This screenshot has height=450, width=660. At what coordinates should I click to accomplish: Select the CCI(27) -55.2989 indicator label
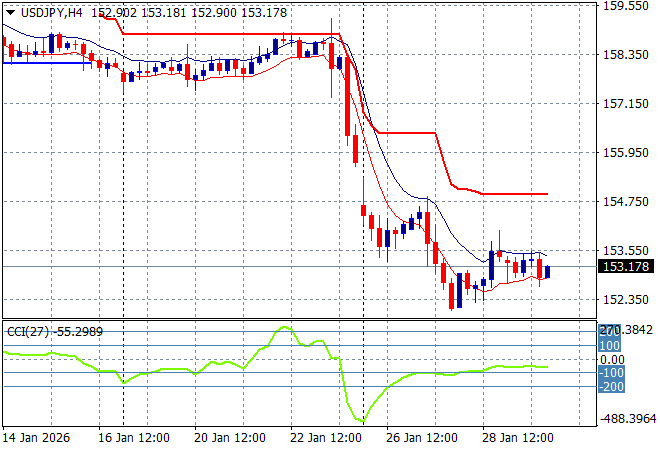55,332
